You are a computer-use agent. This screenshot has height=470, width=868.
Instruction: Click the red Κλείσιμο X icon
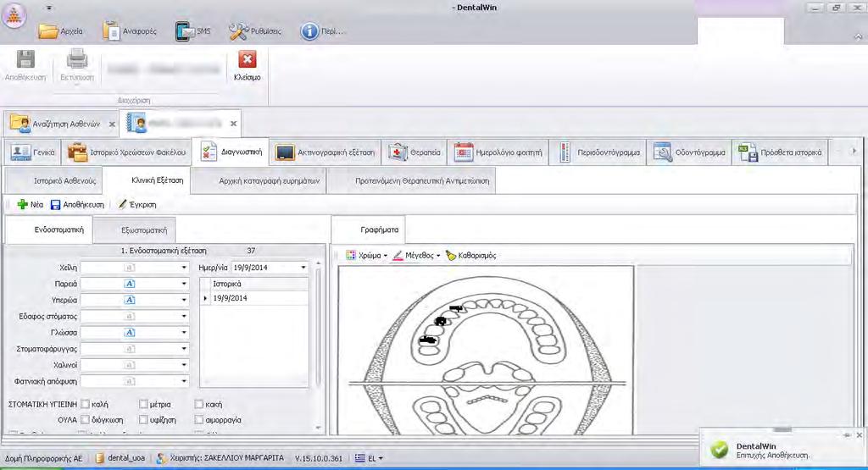click(x=247, y=59)
